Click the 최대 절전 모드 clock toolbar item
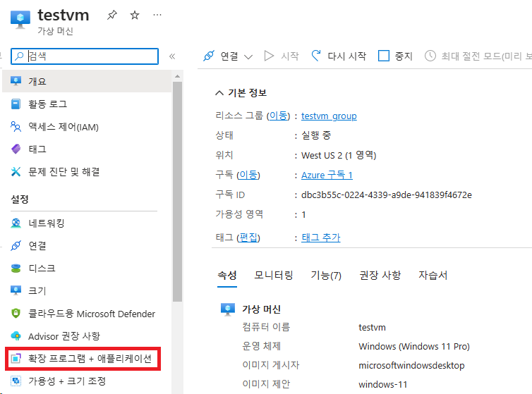This screenshot has width=532, height=394. coord(478,56)
